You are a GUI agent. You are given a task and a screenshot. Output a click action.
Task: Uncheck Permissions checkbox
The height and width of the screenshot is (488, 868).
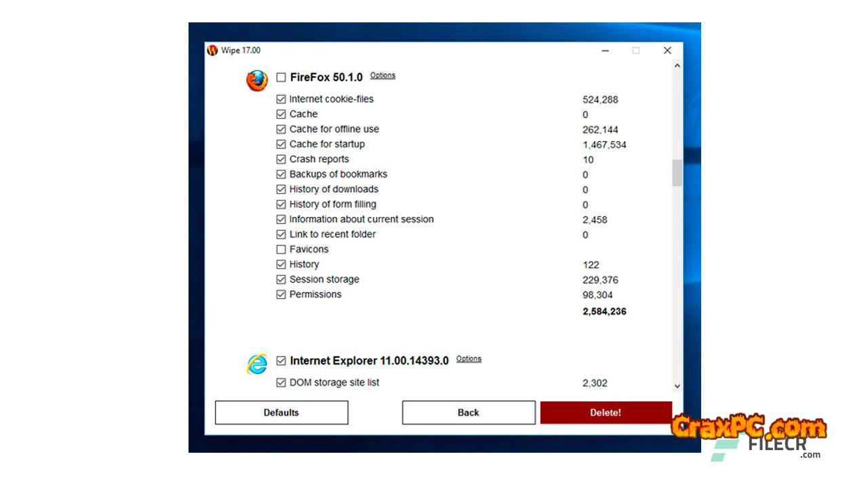click(281, 295)
